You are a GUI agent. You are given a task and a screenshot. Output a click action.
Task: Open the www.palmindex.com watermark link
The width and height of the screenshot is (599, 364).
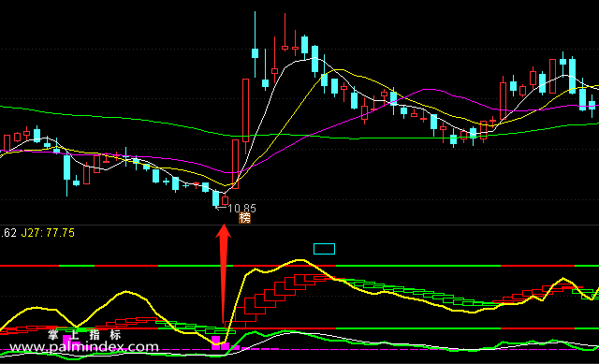click(84, 347)
